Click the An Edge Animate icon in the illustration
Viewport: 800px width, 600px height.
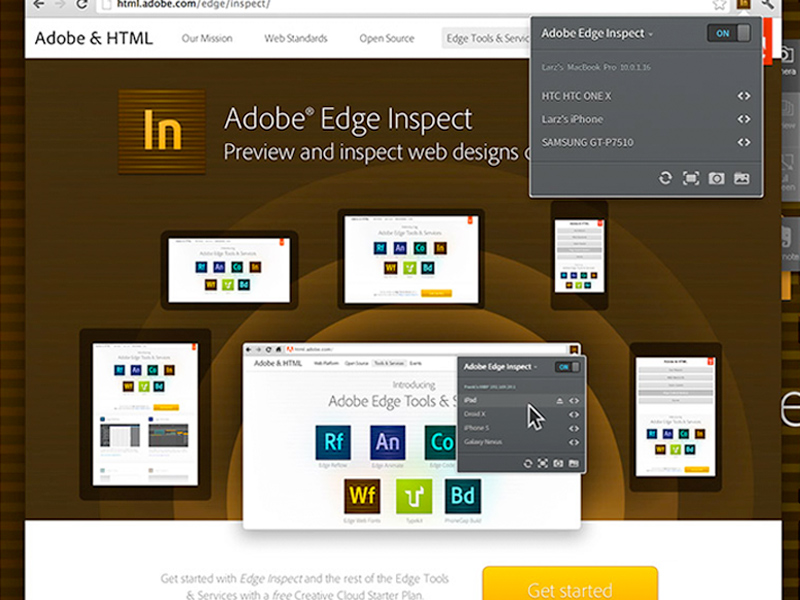[388, 442]
